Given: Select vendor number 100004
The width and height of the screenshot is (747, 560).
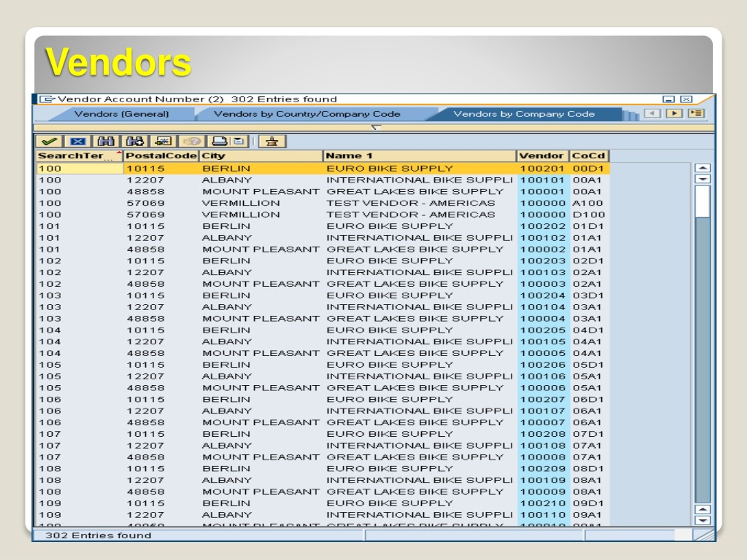Looking at the screenshot, I should pos(542,318).
